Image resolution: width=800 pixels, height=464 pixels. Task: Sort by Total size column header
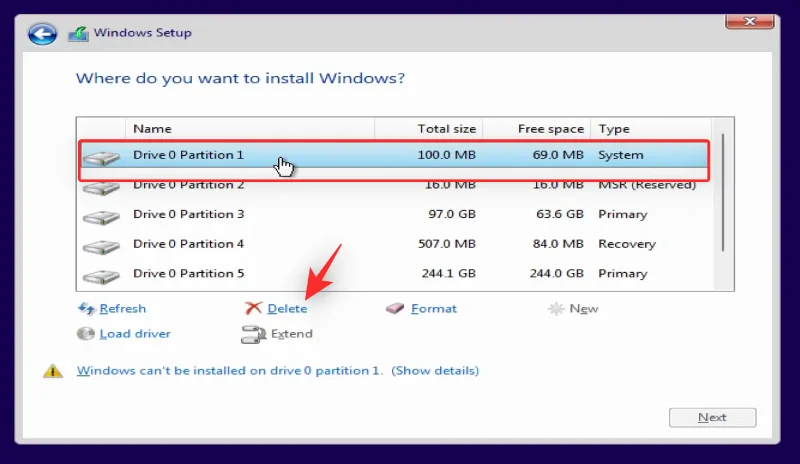pyautogui.click(x=429, y=129)
